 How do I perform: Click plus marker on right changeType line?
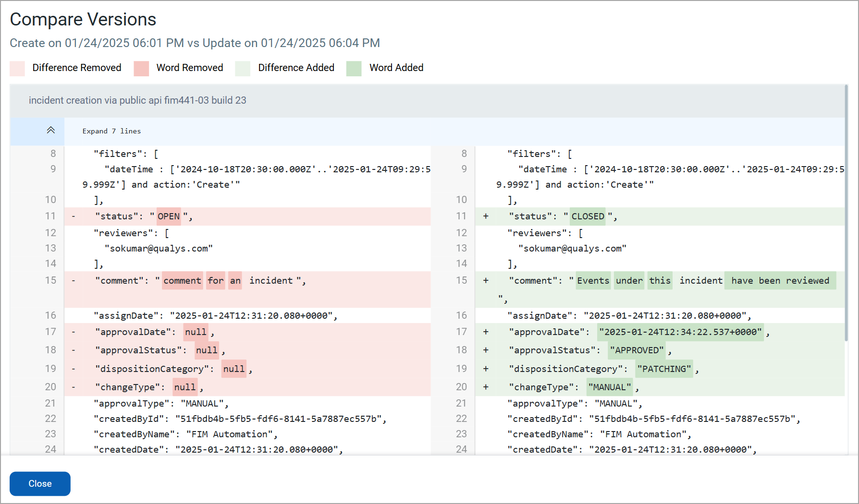pos(486,387)
